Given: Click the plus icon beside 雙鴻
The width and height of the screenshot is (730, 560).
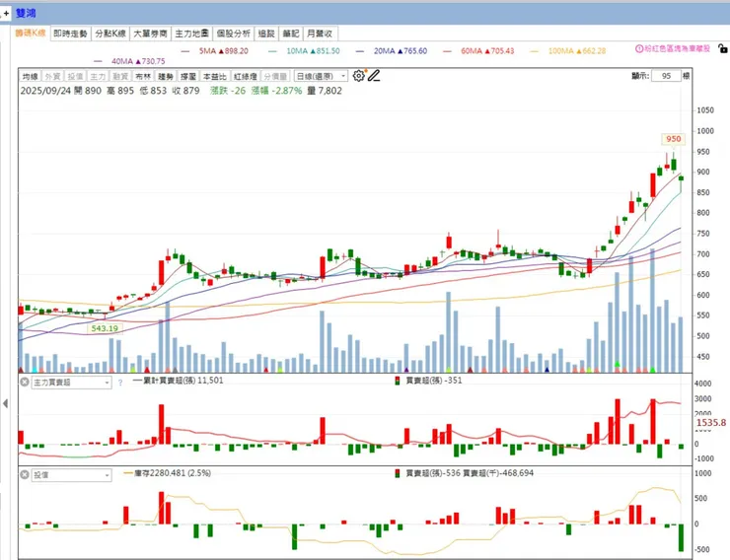Looking at the screenshot, I should 6,14.
